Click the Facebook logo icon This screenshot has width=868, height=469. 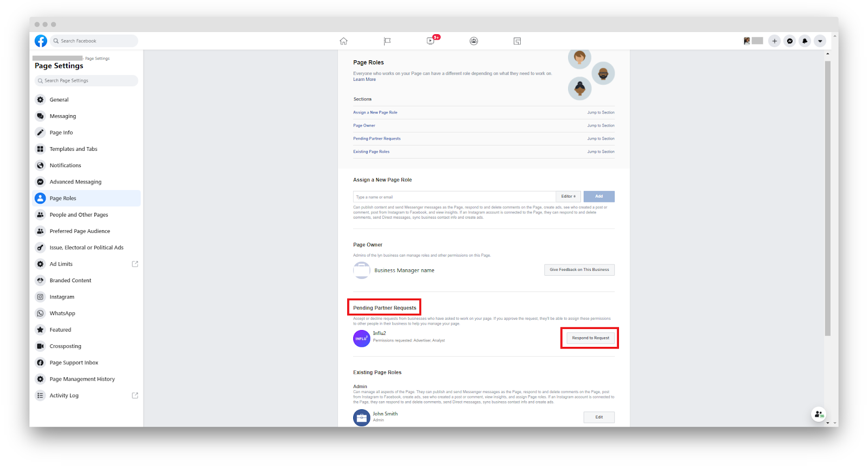[x=41, y=41]
